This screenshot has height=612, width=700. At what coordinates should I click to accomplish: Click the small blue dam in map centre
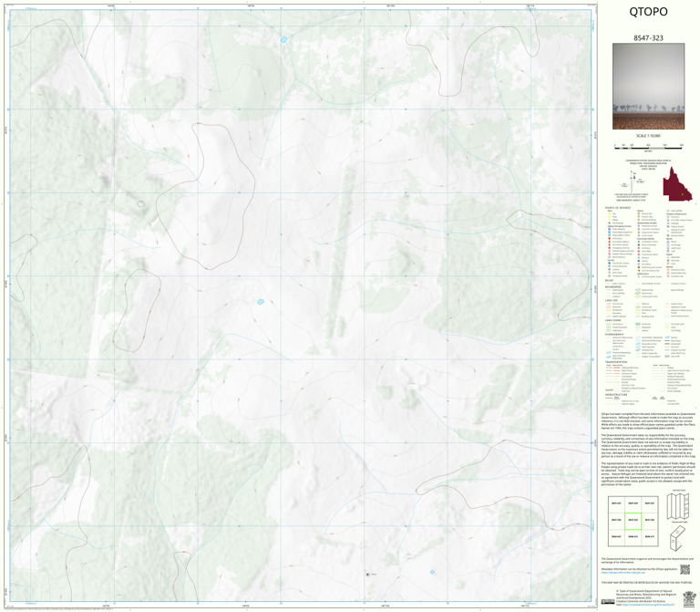click(x=261, y=302)
